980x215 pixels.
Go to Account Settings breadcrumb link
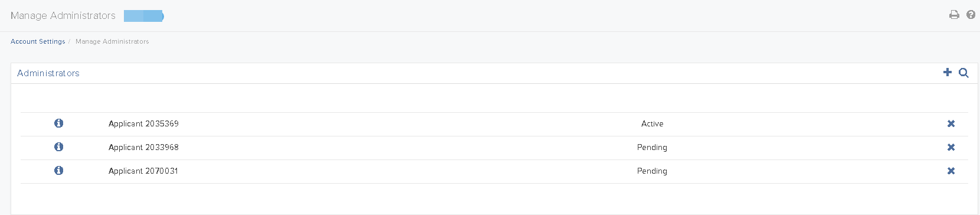click(x=38, y=41)
